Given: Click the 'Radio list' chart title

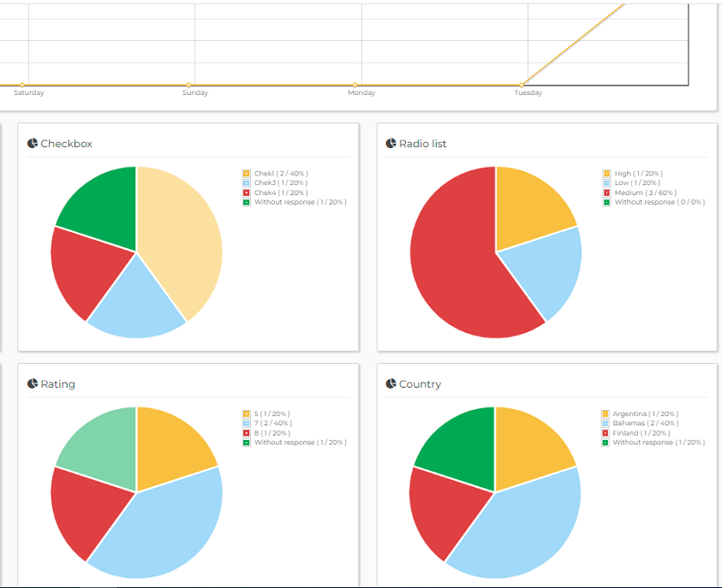Looking at the screenshot, I should (x=423, y=144).
